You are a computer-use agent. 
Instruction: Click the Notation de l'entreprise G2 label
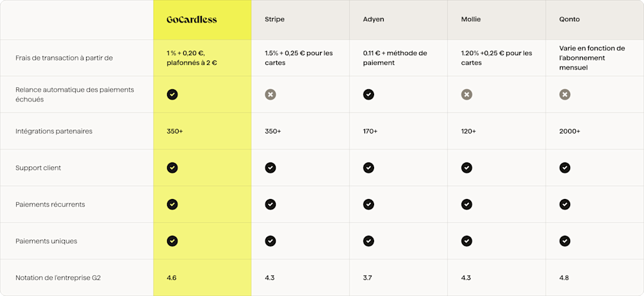point(58,277)
